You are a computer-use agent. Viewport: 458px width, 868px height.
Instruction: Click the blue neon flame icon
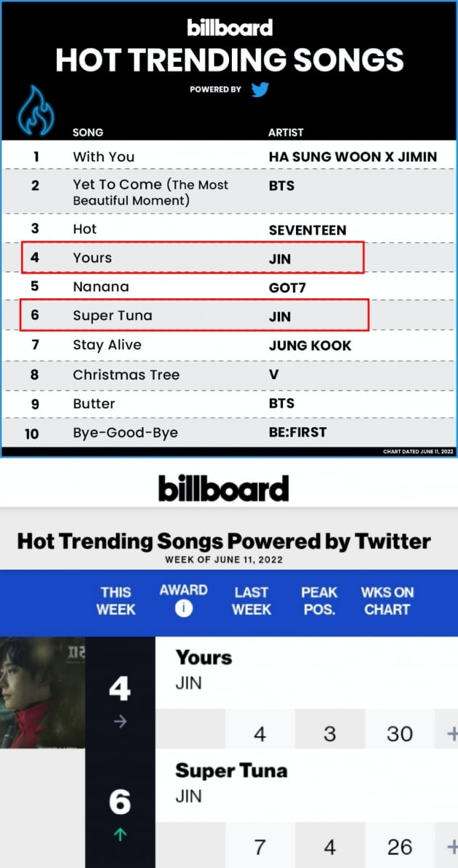[36, 110]
